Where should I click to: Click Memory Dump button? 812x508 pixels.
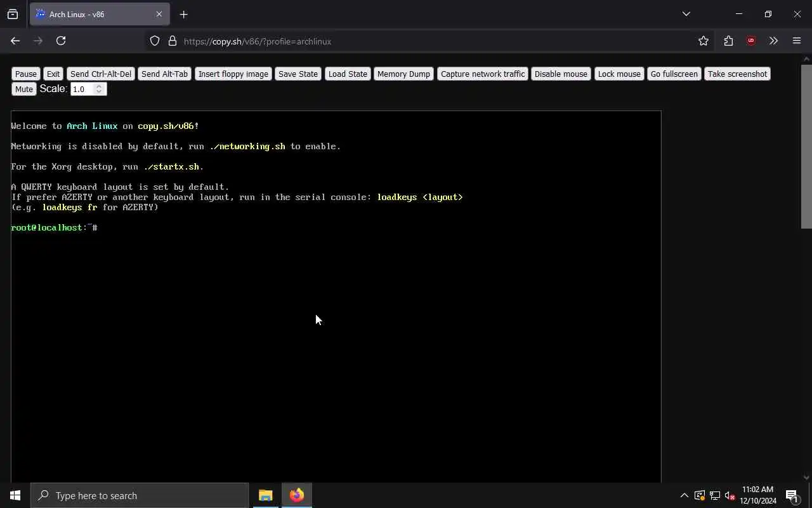coord(403,74)
